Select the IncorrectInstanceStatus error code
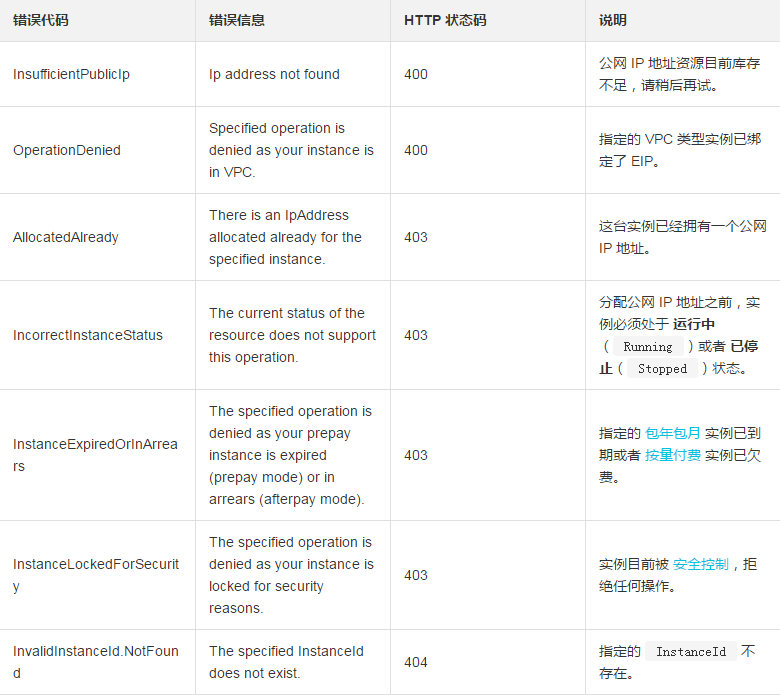Viewport: 781px width, 696px height. pyautogui.click(x=88, y=335)
